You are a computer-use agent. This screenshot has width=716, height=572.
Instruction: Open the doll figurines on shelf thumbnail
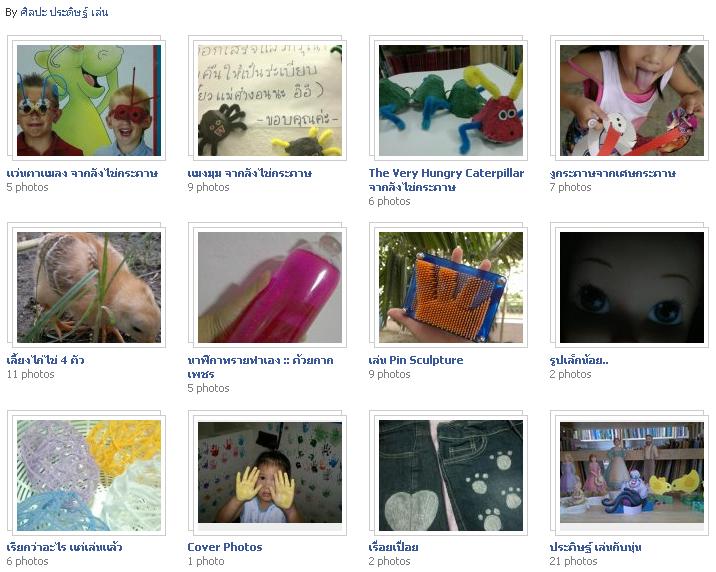(x=632, y=472)
